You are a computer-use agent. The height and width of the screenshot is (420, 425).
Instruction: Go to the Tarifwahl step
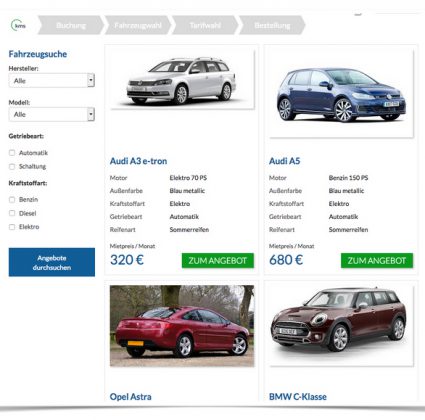(205, 25)
